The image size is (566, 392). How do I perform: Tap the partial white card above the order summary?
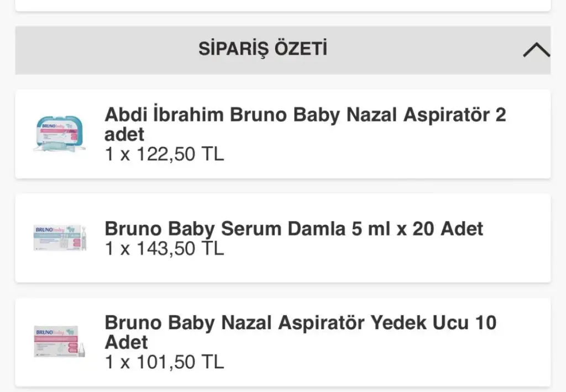pyautogui.click(x=282, y=5)
